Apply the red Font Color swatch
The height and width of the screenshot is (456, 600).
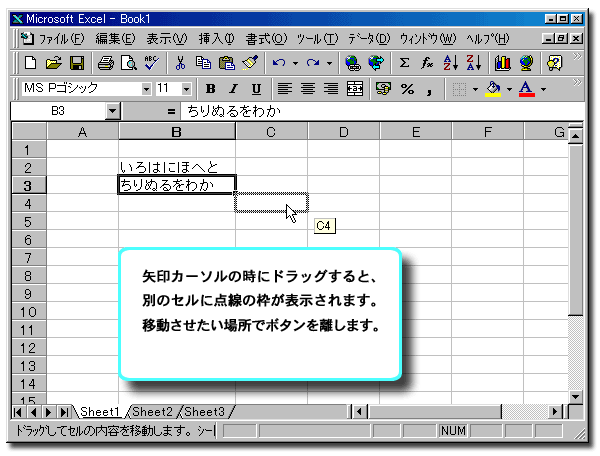pyautogui.click(x=527, y=89)
